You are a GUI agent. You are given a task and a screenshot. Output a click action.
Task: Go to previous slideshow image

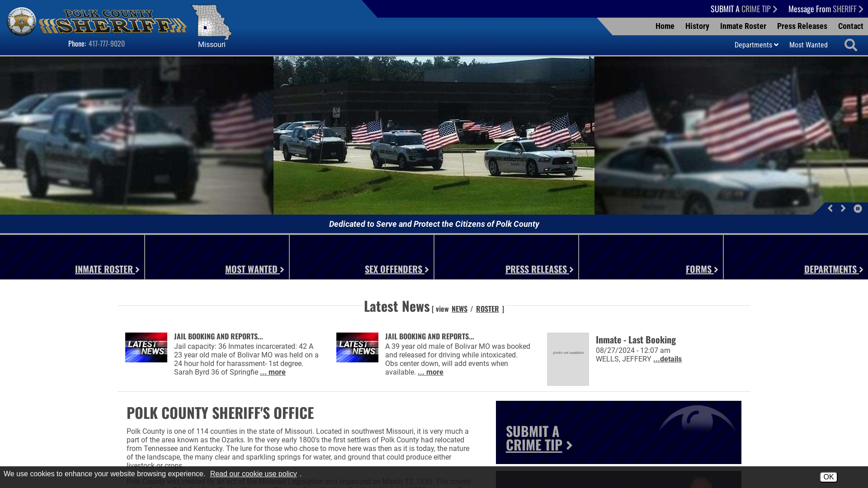coord(830,208)
